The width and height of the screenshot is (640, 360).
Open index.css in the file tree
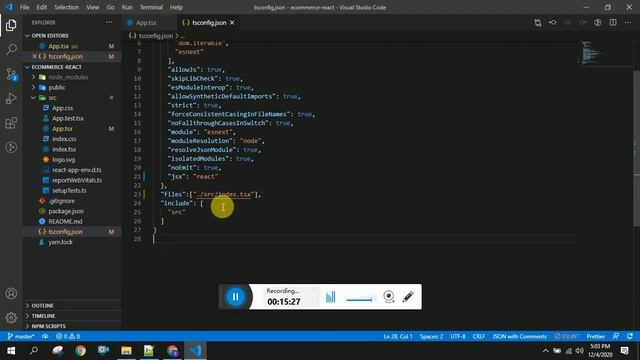pos(64,139)
